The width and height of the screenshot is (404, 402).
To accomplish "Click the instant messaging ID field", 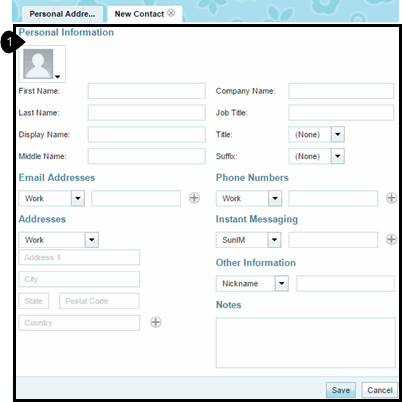I will click(333, 240).
